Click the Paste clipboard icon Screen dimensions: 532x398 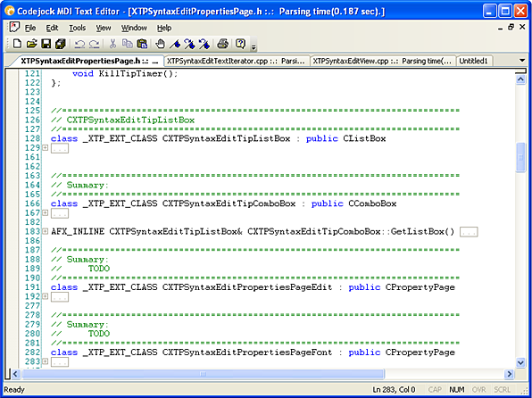[142, 44]
